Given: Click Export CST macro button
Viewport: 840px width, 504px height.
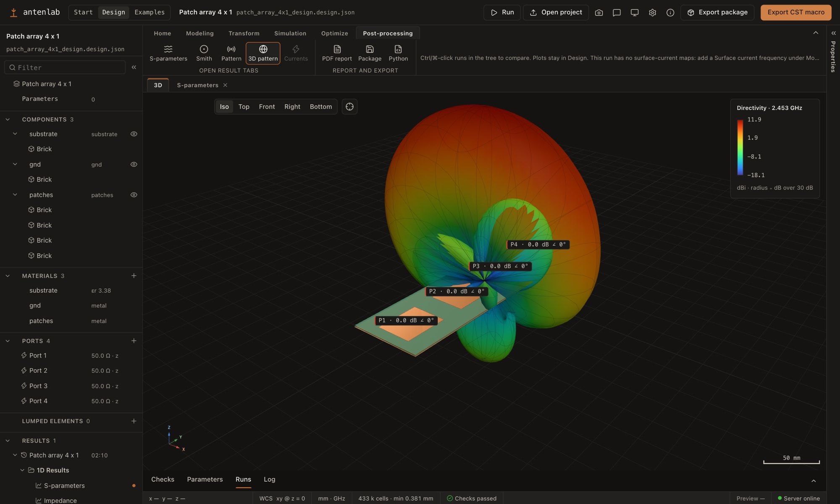Looking at the screenshot, I should click(x=796, y=13).
